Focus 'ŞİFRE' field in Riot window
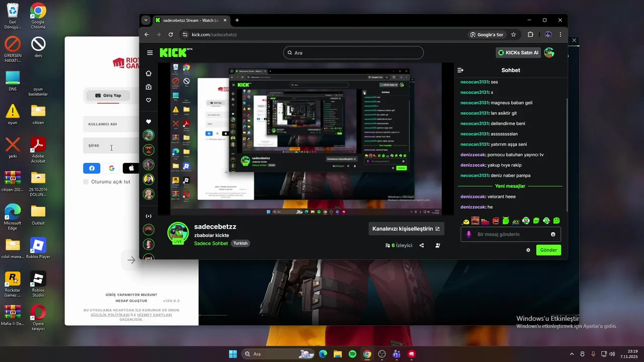The width and height of the screenshot is (644, 362). click(111, 146)
